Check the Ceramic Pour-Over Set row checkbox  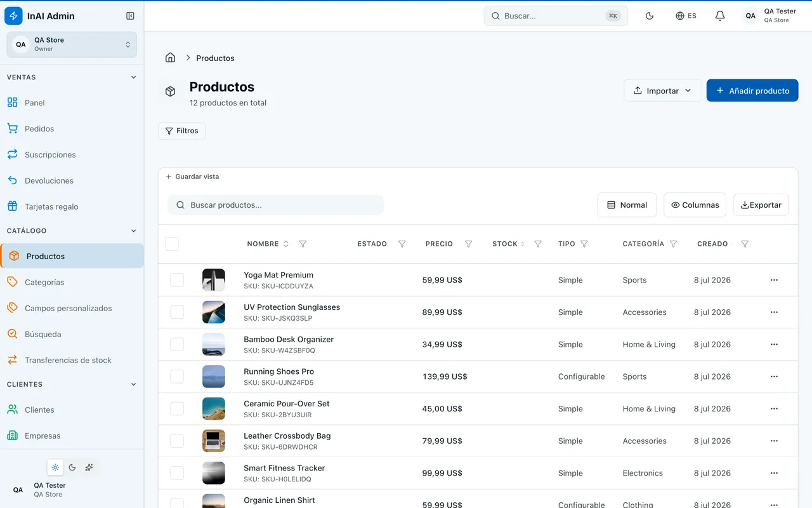pyautogui.click(x=177, y=409)
